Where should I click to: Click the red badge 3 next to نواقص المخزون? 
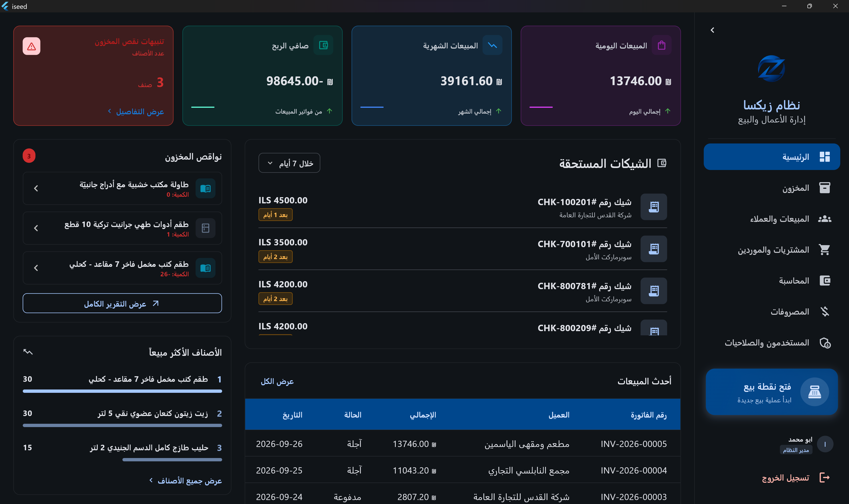[x=29, y=156]
